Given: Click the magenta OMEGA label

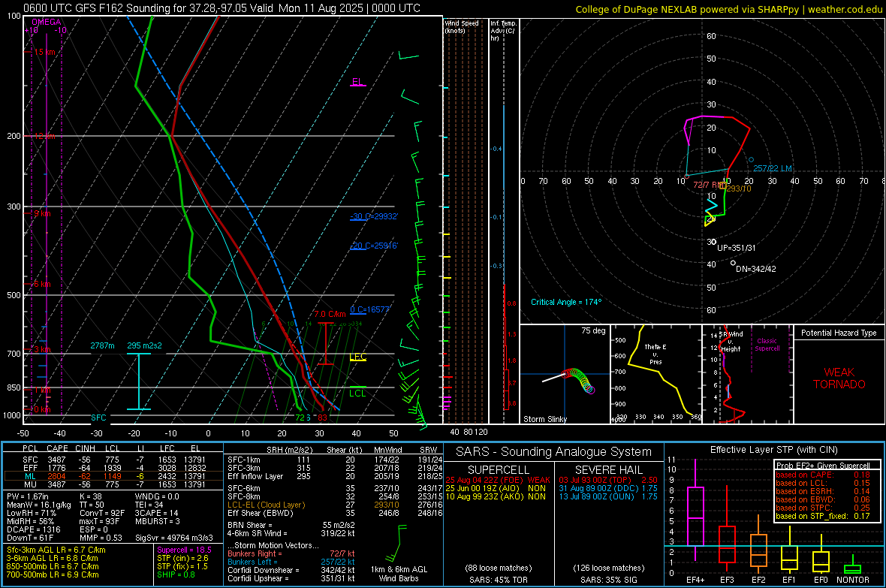Looking at the screenshot, I should point(46,22).
